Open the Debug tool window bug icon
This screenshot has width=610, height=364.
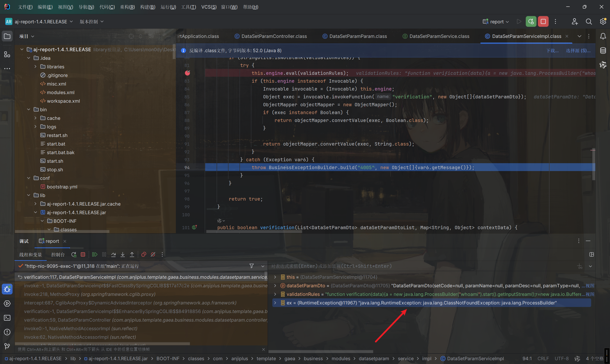pyautogui.click(x=7, y=289)
